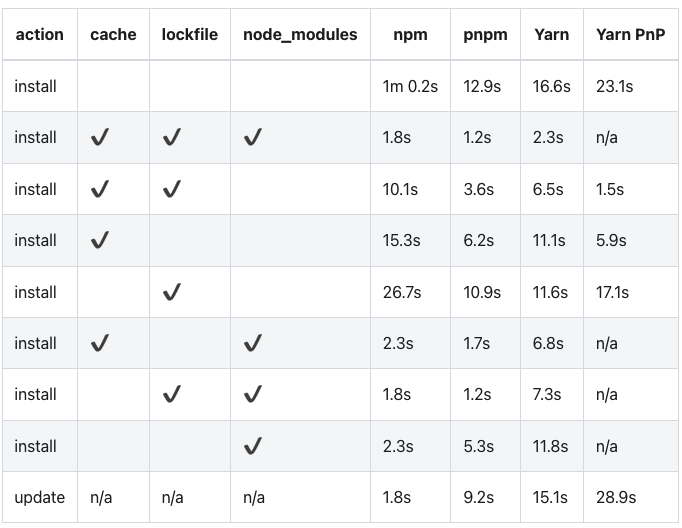Click the node_modules column header

[300, 34]
